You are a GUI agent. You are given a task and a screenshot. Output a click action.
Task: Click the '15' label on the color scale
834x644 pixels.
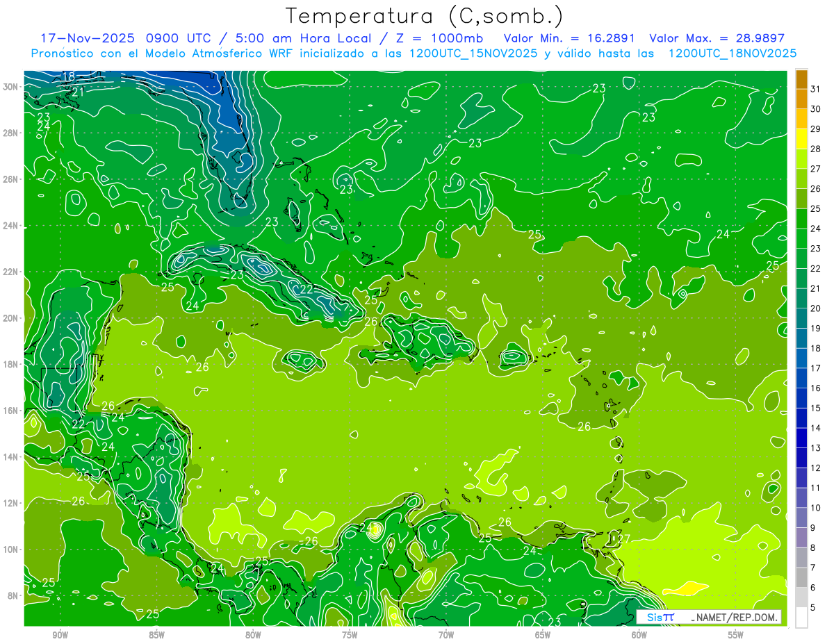(x=816, y=408)
